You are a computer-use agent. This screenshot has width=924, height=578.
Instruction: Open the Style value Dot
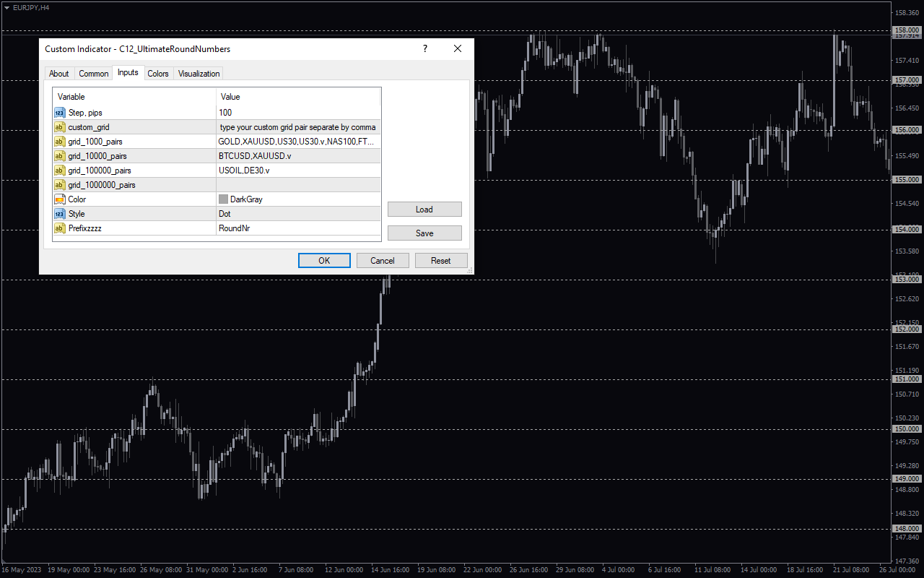point(298,214)
